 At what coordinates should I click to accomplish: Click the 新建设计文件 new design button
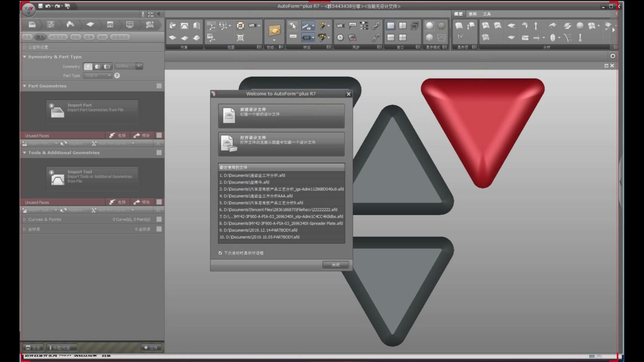(281, 116)
